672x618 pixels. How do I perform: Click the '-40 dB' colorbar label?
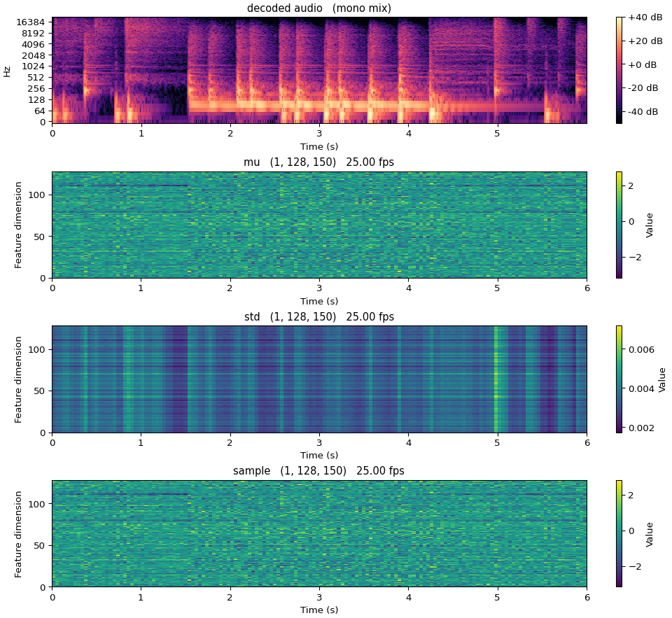pos(643,112)
